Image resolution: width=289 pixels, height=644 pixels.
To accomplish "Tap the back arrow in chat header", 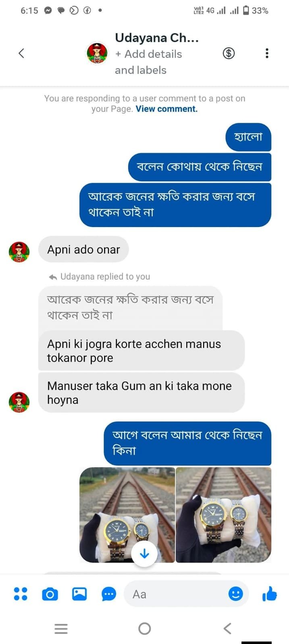I will pos(22,53).
